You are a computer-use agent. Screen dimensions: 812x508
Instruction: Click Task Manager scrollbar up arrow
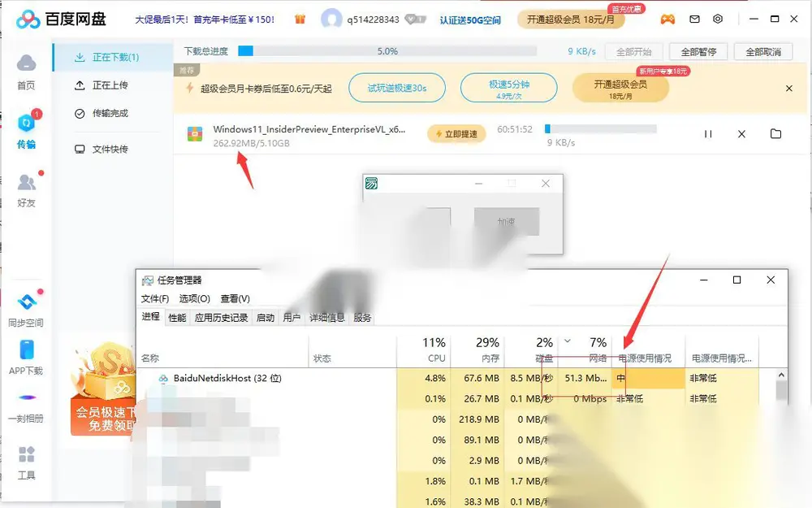point(781,375)
